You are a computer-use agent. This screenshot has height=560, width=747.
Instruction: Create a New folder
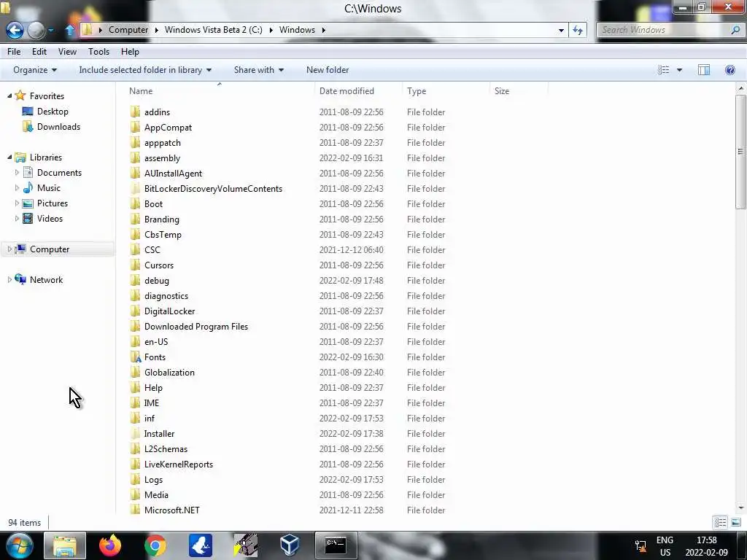click(x=328, y=70)
